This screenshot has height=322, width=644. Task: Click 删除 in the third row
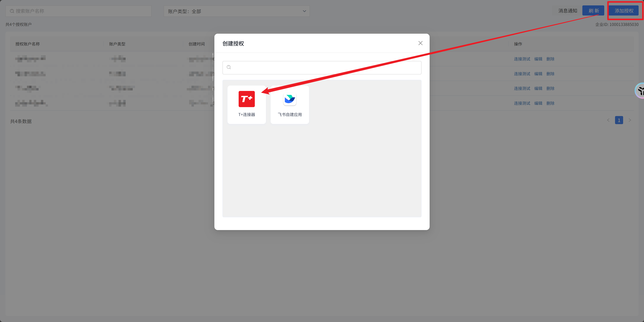coord(550,89)
